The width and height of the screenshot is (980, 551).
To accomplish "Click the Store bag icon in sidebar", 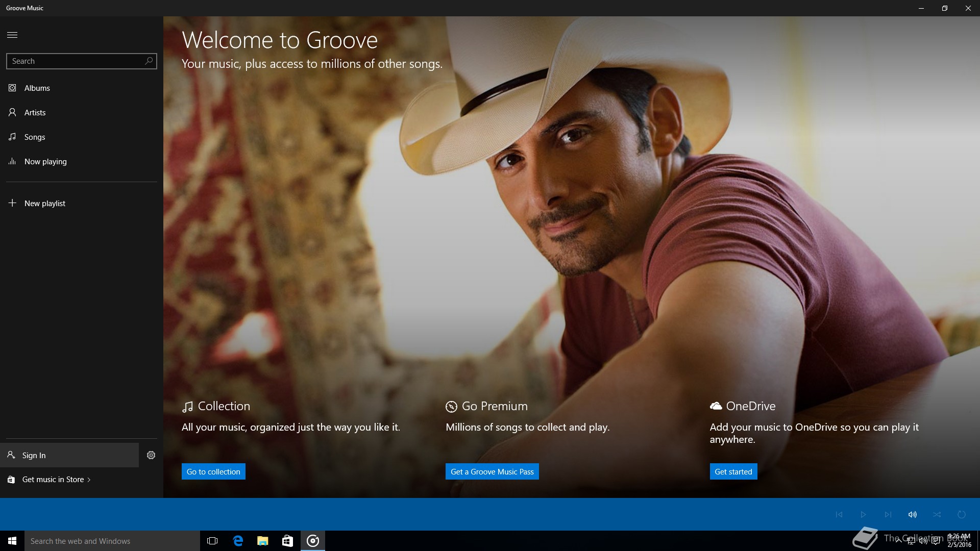I will click(11, 480).
